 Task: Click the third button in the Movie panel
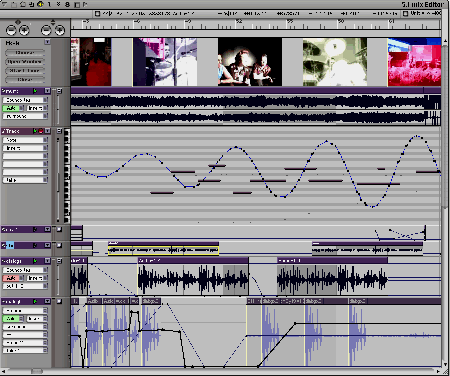point(25,71)
